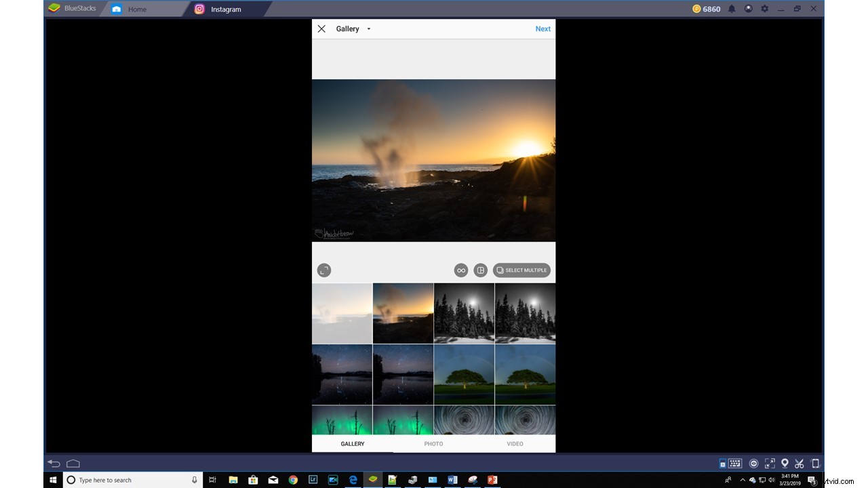
Task: Toggle the photo aspect ratio expand control
Action: (x=323, y=270)
